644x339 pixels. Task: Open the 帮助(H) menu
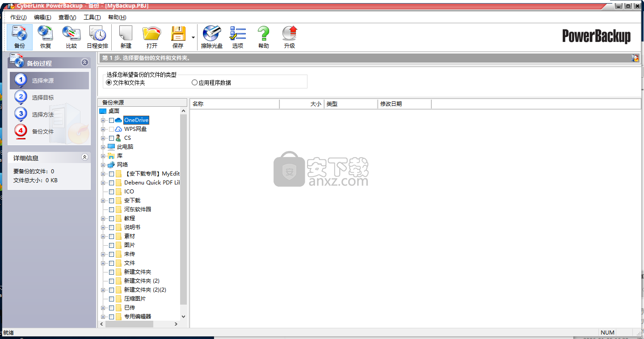(x=117, y=17)
